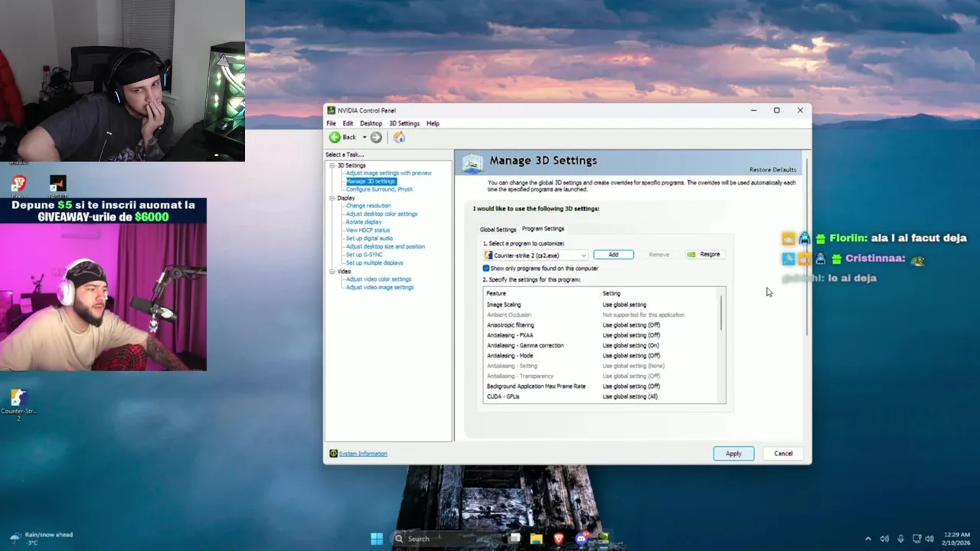The width and height of the screenshot is (980, 551).
Task: Open the Desktop menu
Action: click(371, 123)
